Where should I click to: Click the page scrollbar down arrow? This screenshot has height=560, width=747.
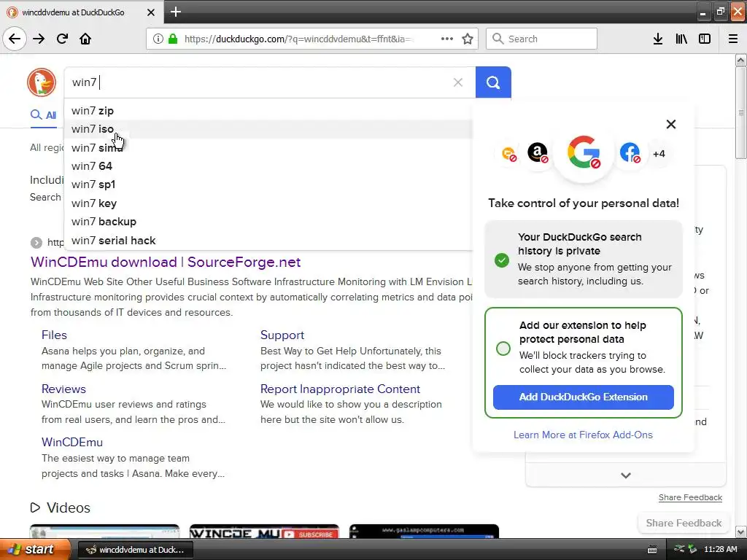(740, 532)
